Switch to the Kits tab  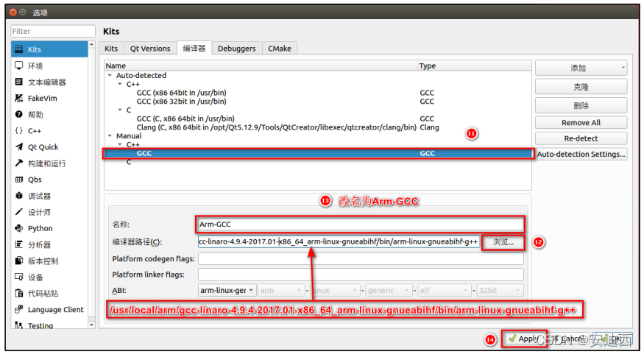[111, 49]
